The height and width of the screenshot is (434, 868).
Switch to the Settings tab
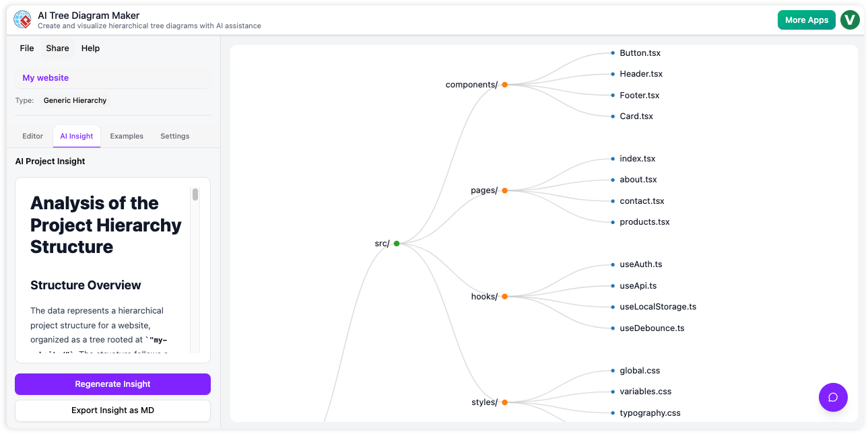[x=174, y=135]
